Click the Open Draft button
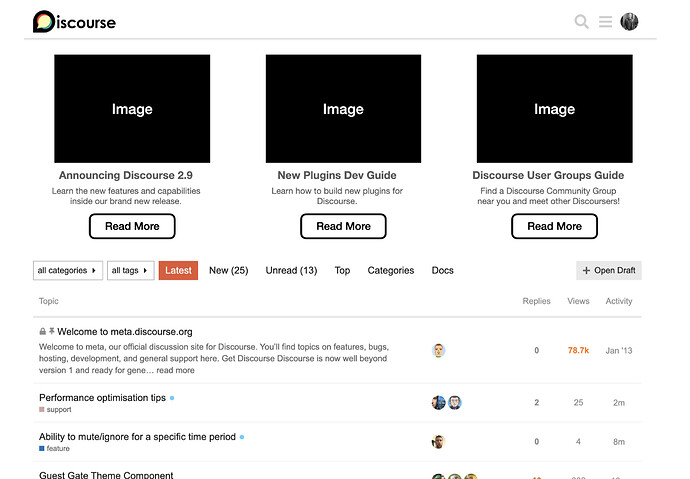Viewport: 690px width, 479px height. [x=609, y=271]
